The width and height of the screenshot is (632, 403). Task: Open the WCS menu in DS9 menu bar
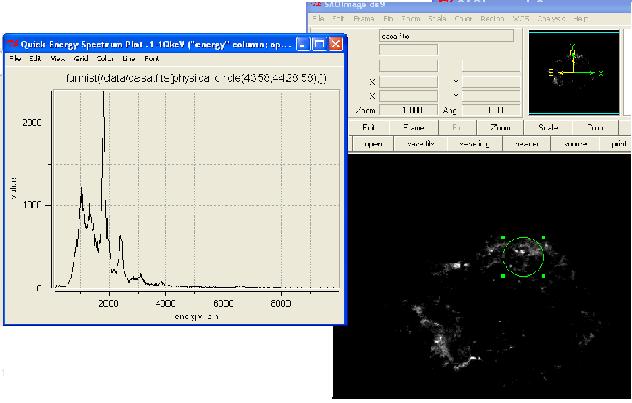coord(520,19)
